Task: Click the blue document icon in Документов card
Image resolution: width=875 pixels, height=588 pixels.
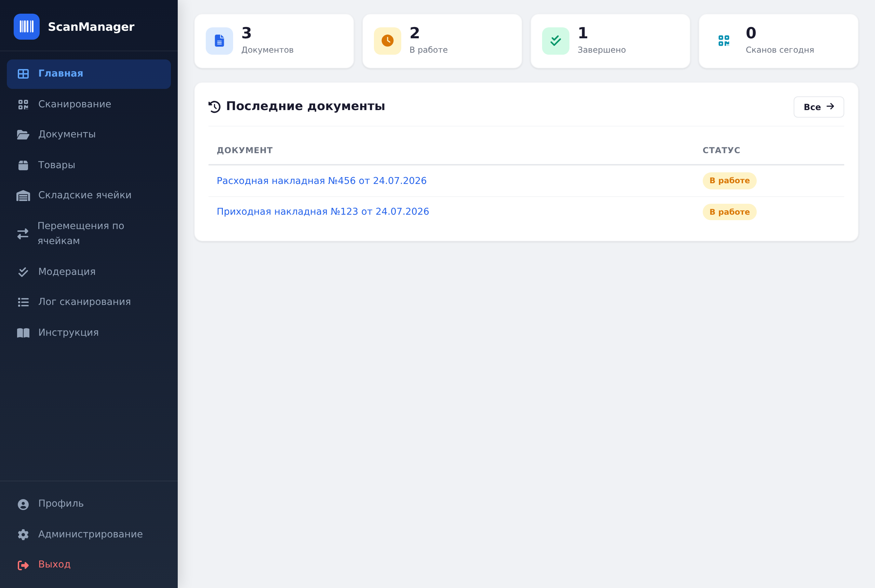Action: (x=219, y=41)
